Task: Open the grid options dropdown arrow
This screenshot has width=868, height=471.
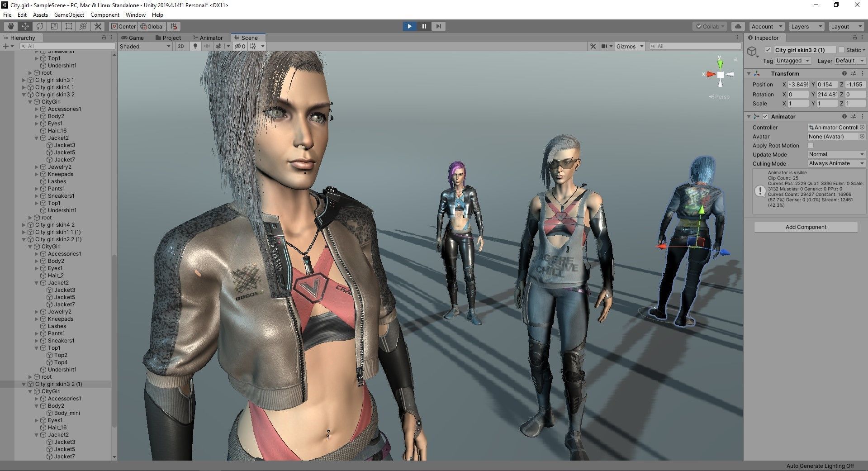Action: click(262, 46)
